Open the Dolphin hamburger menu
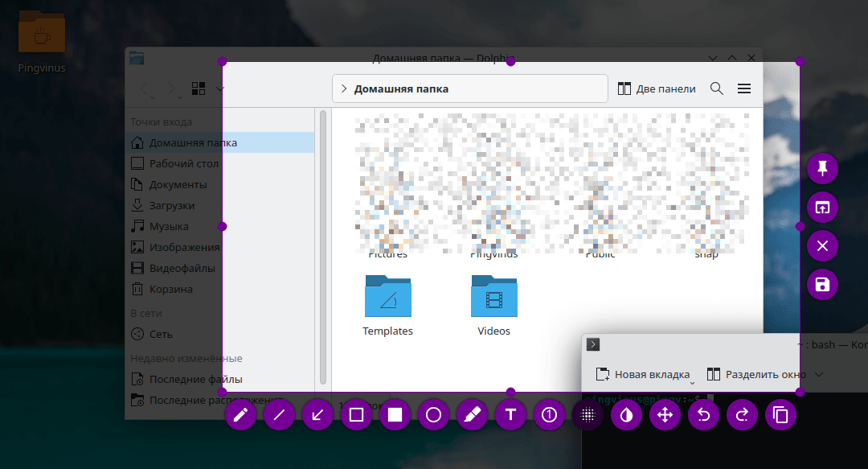Image resolution: width=868 pixels, height=469 pixels. click(x=744, y=88)
